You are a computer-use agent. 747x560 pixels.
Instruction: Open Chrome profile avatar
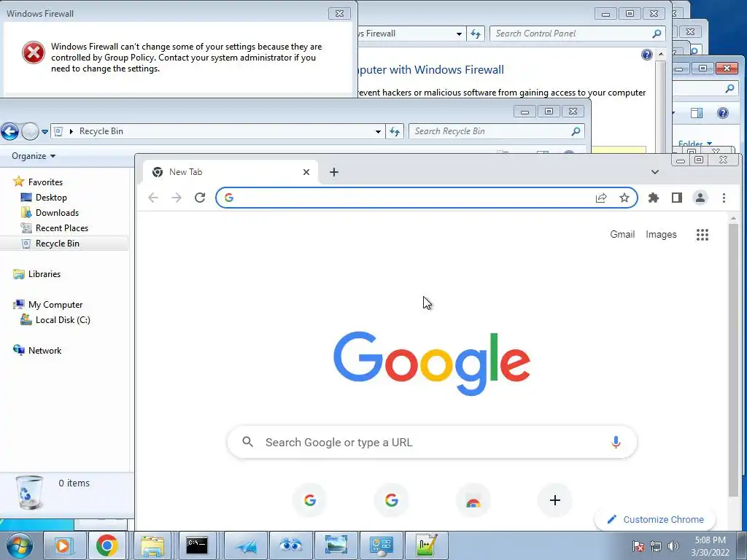pyautogui.click(x=700, y=198)
